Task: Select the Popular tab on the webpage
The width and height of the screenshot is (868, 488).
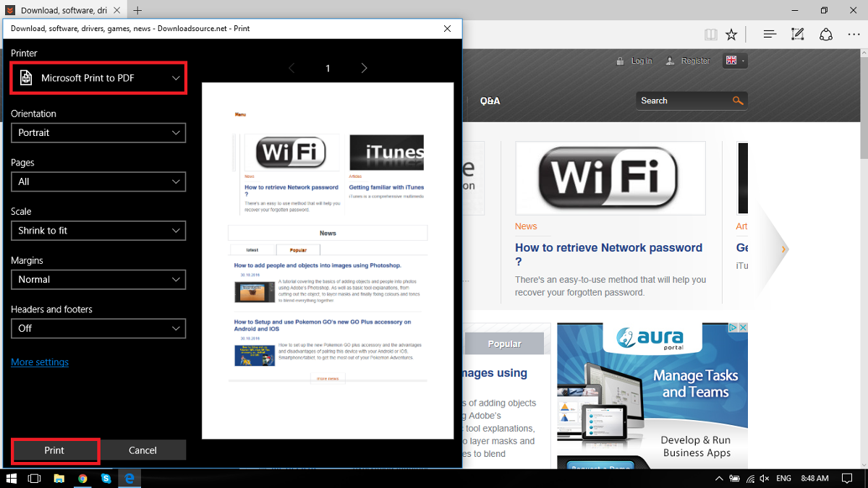Action: (x=504, y=343)
